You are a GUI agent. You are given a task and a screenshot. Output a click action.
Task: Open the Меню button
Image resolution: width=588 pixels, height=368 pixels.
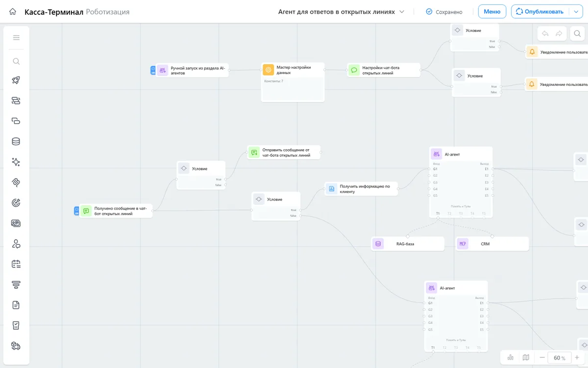point(492,12)
